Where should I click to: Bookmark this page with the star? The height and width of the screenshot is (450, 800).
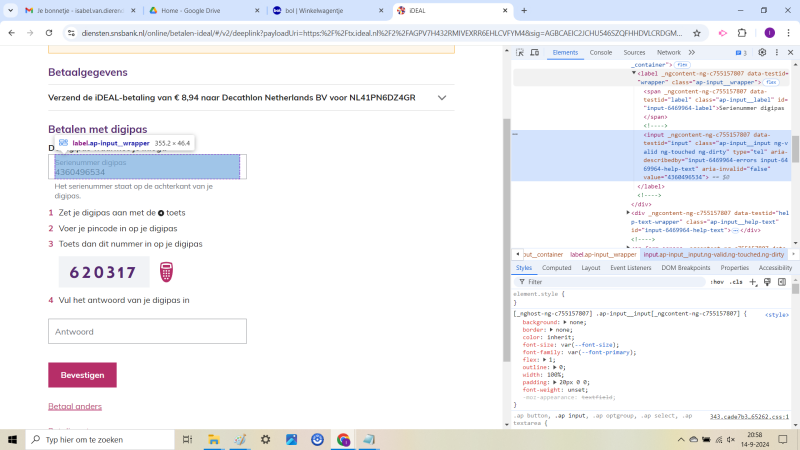696,33
